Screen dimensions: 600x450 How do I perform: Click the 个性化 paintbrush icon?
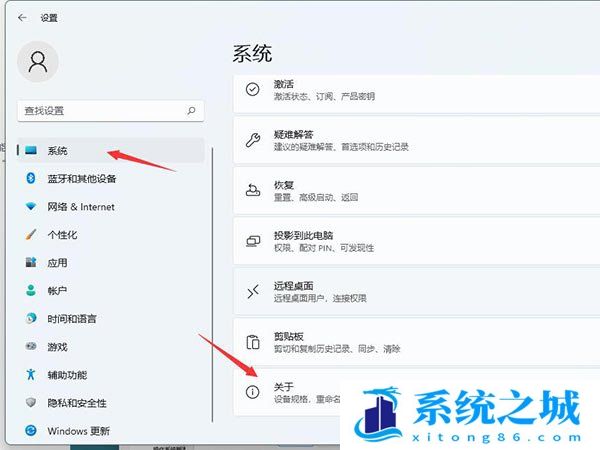[30, 235]
